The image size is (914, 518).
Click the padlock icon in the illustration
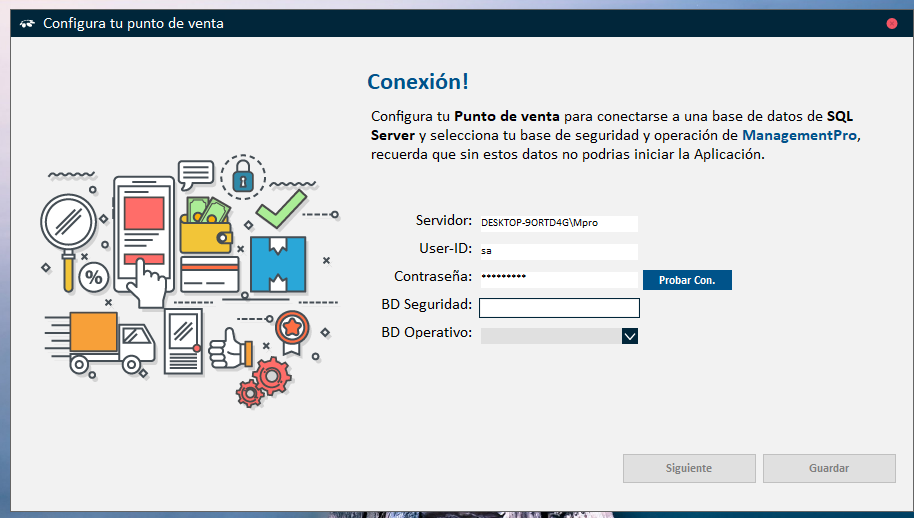pos(241,177)
